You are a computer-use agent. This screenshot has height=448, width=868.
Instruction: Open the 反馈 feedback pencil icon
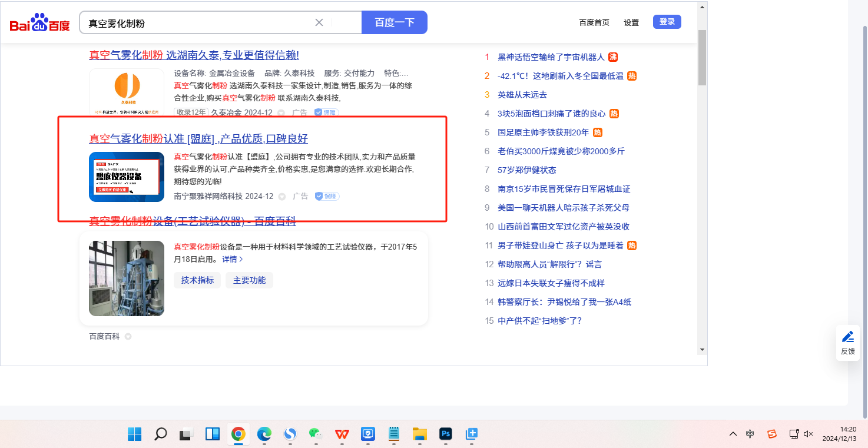tap(847, 337)
